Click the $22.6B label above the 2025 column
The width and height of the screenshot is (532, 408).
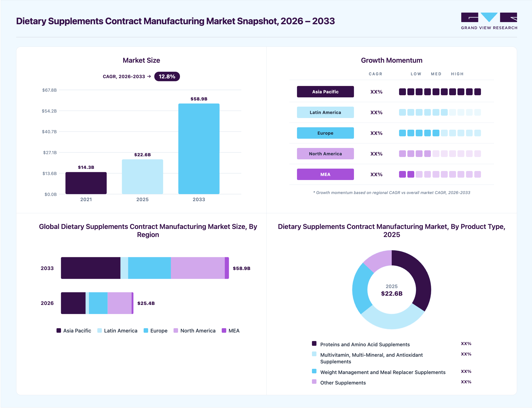pos(142,155)
